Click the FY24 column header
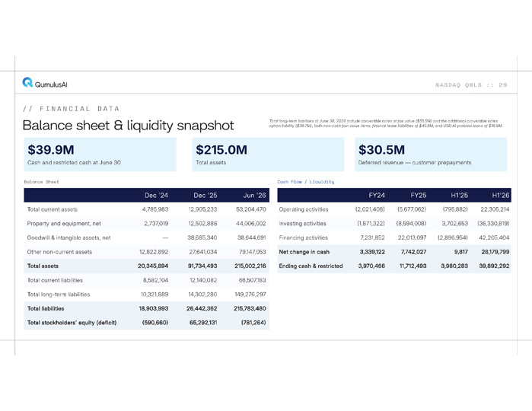The image size is (532, 411). [377, 195]
